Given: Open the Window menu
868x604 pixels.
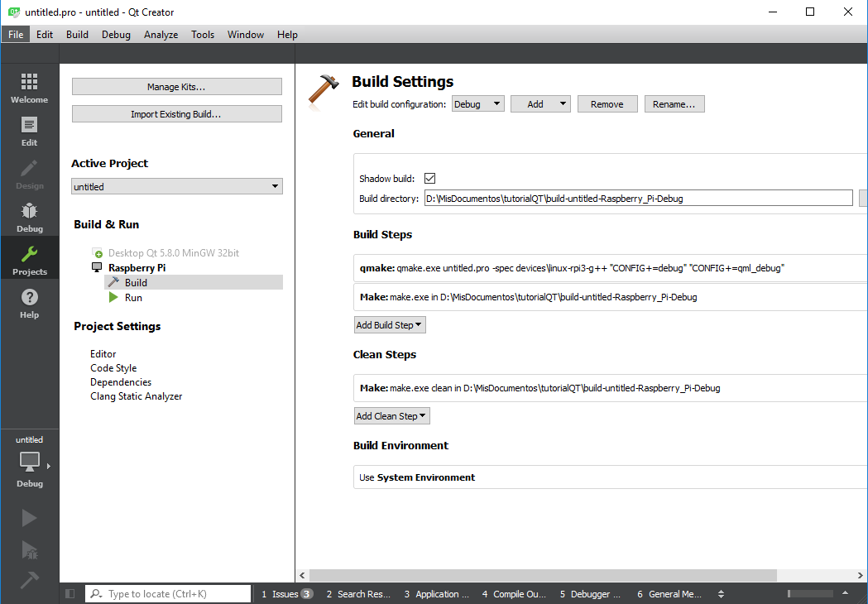Looking at the screenshot, I should (x=245, y=34).
